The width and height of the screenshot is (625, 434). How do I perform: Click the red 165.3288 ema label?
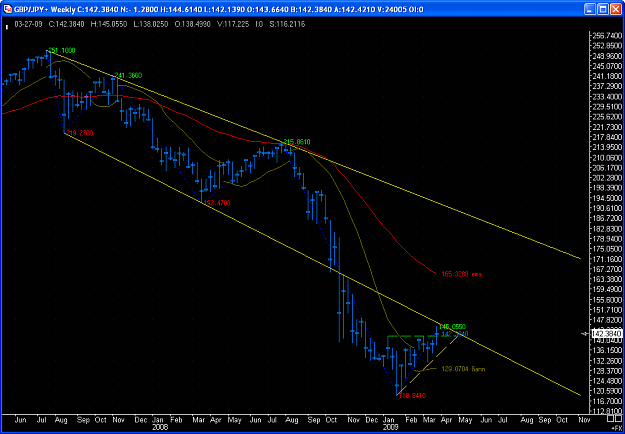pyautogui.click(x=462, y=274)
